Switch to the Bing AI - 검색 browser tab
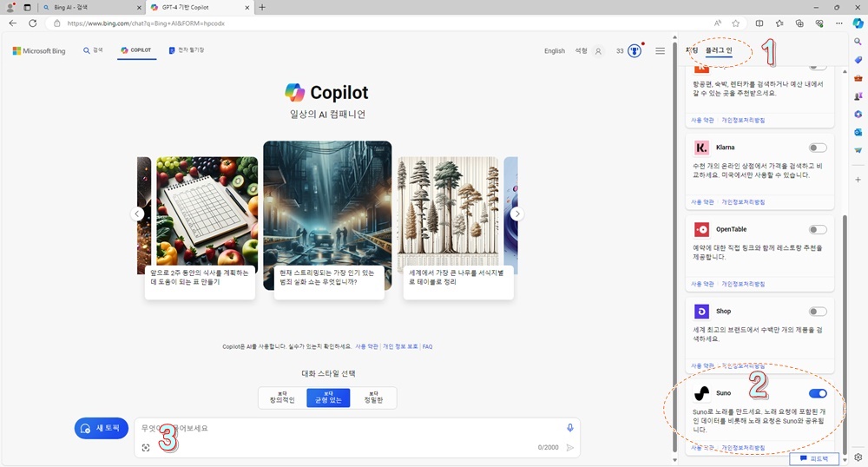 (x=91, y=7)
